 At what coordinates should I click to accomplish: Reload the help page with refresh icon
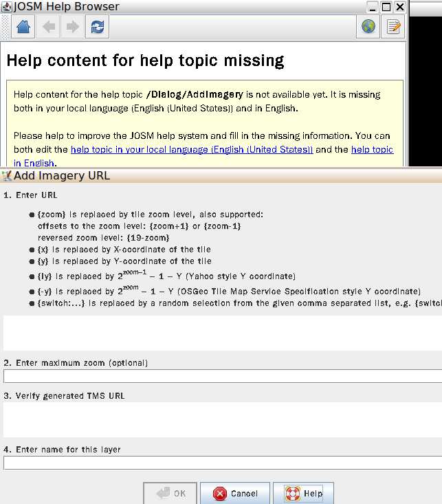[x=97, y=27]
